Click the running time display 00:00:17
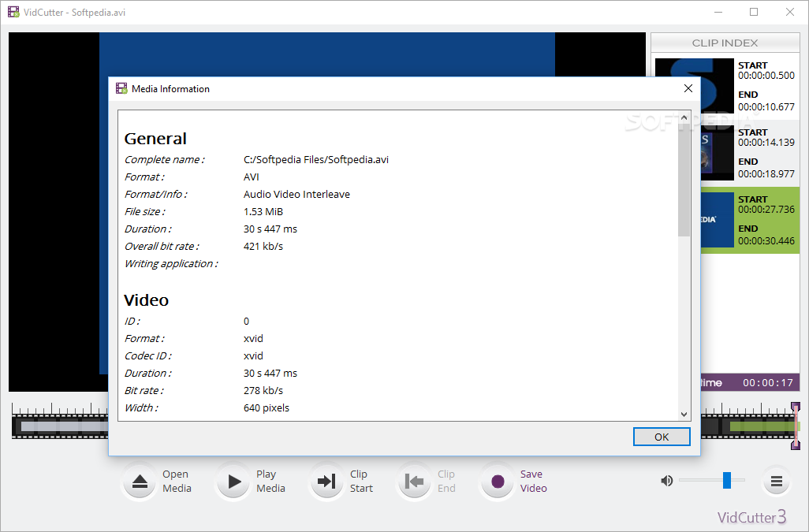 [x=768, y=382]
